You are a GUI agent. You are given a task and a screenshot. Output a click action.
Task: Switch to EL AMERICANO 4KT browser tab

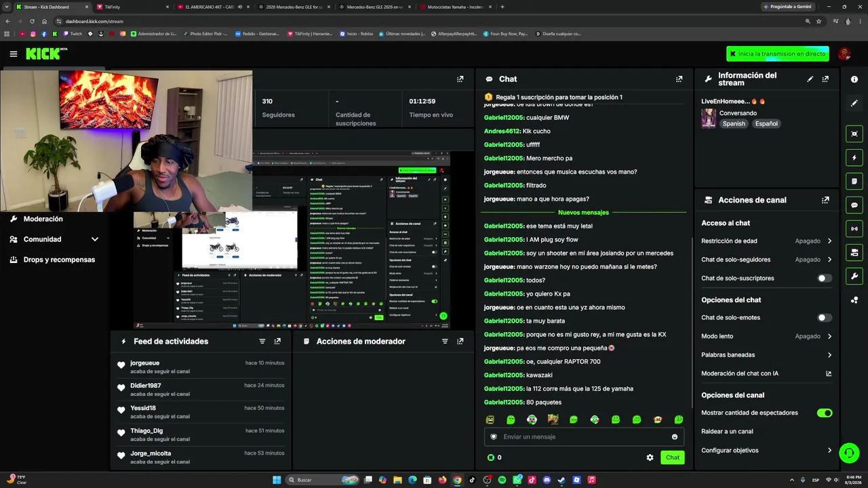pos(212,7)
